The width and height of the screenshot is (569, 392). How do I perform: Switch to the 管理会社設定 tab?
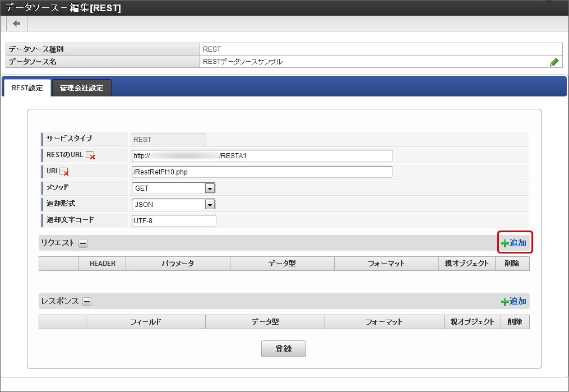point(81,88)
